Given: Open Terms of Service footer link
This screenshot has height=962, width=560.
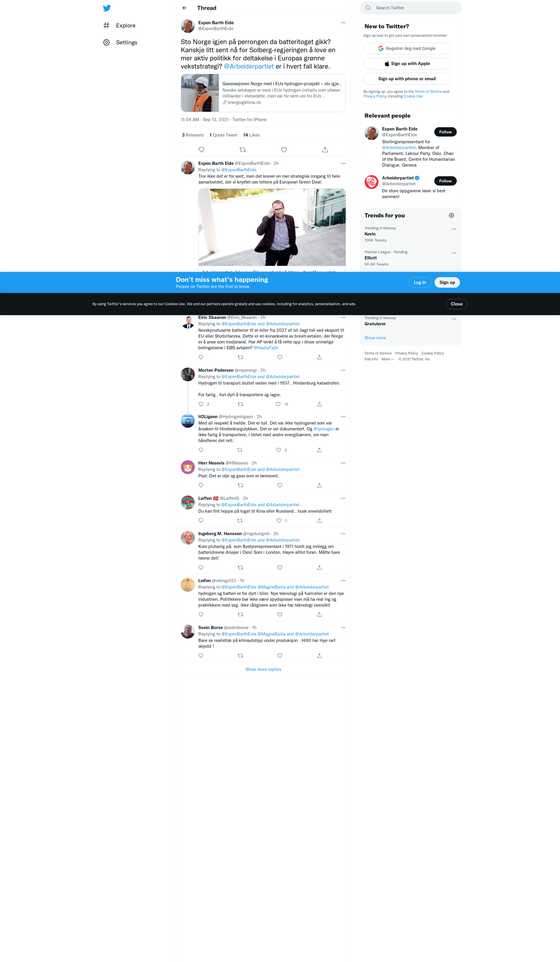Looking at the screenshot, I should (378, 354).
